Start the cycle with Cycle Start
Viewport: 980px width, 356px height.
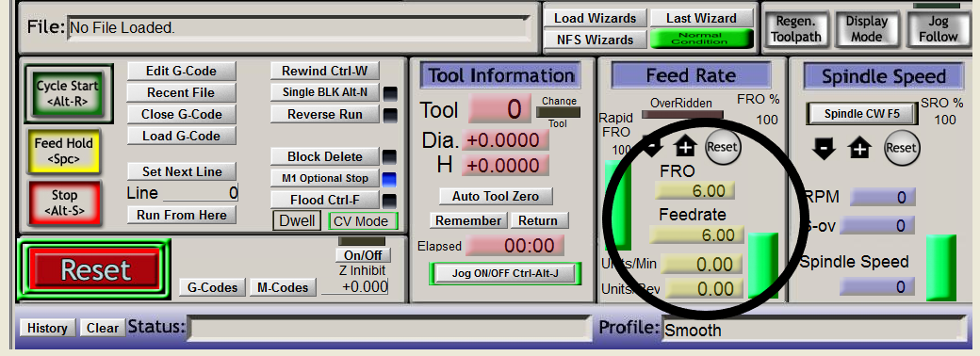click(60, 93)
